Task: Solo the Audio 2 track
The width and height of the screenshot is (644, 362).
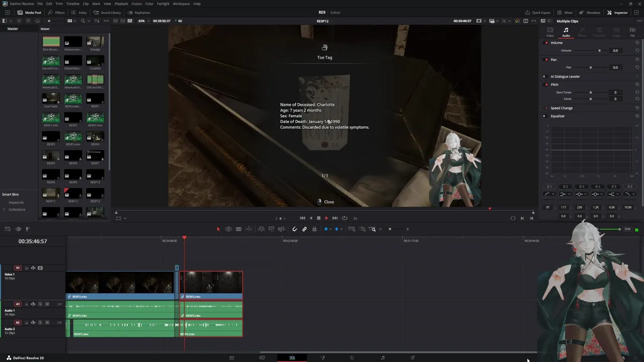Action: coord(40,322)
